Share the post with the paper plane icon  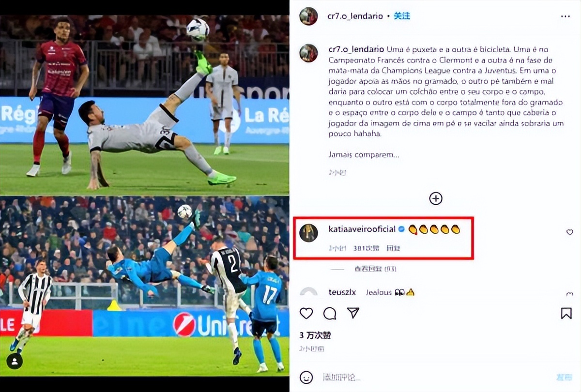(x=353, y=313)
